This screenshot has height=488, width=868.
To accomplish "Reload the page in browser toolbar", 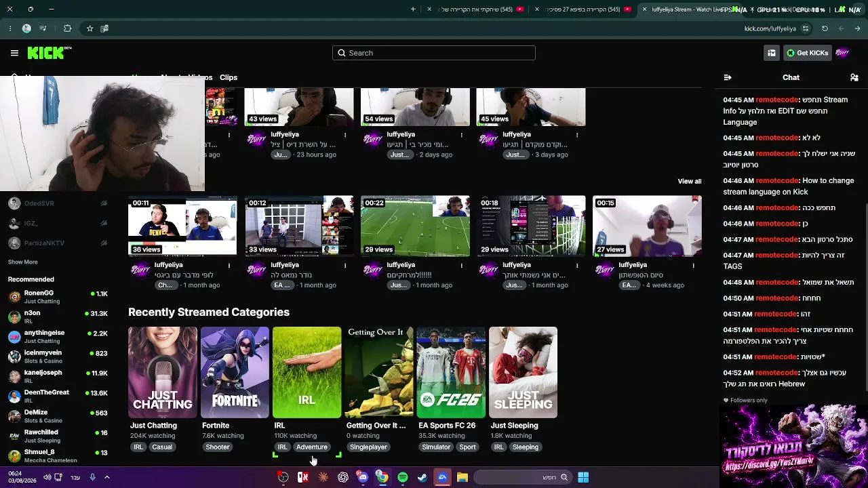I will (825, 28).
